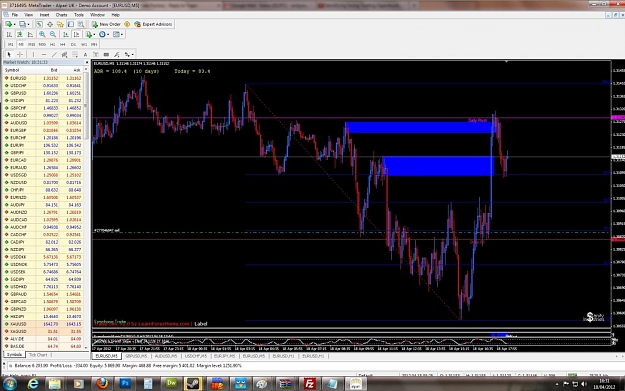Toggle the Strategy Tester icon
Viewport: 625px width, 391px height.
(81, 24)
